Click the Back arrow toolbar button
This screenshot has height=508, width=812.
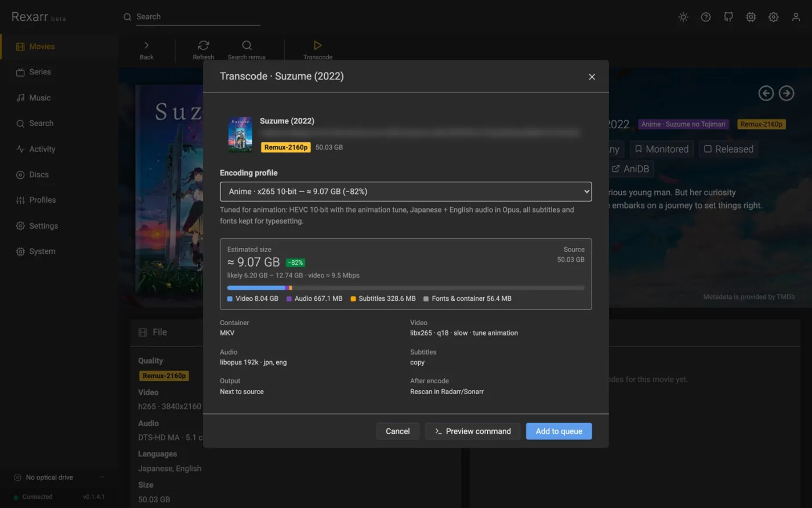(147, 50)
